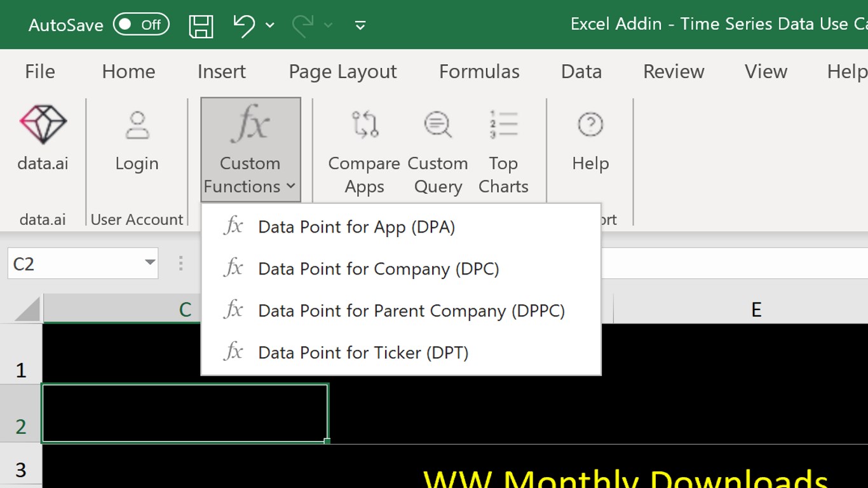Launch the Custom Query tool
868x488 pixels.
pos(438,151)
